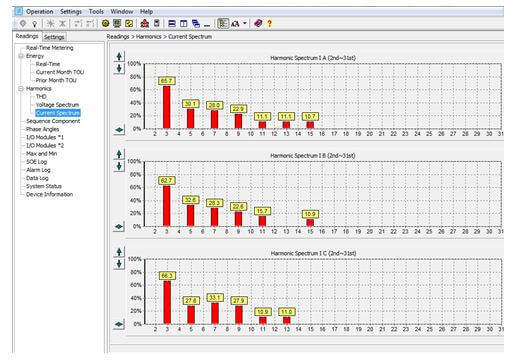Open Device Information
This screenshot has height=364, width=518.
(x=49, y=194)
